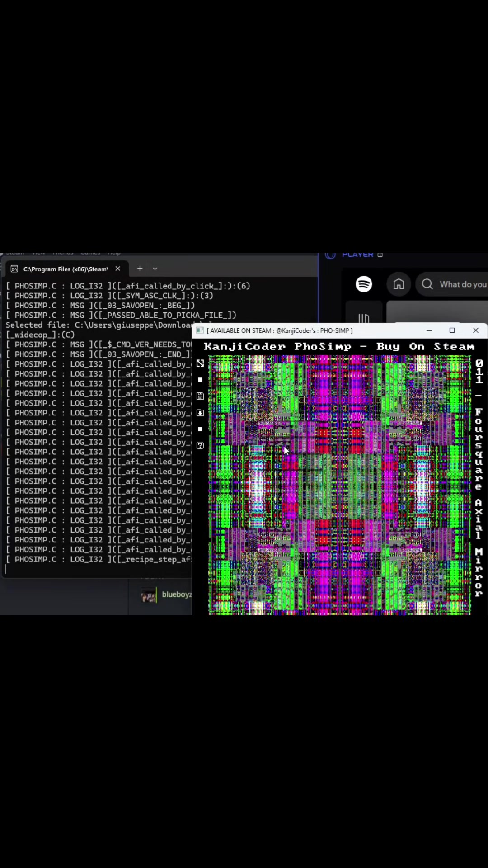Click the '_SYM_ASC_CLK_' log line
This screenshot has width=488, height=868.
[109, 296]
